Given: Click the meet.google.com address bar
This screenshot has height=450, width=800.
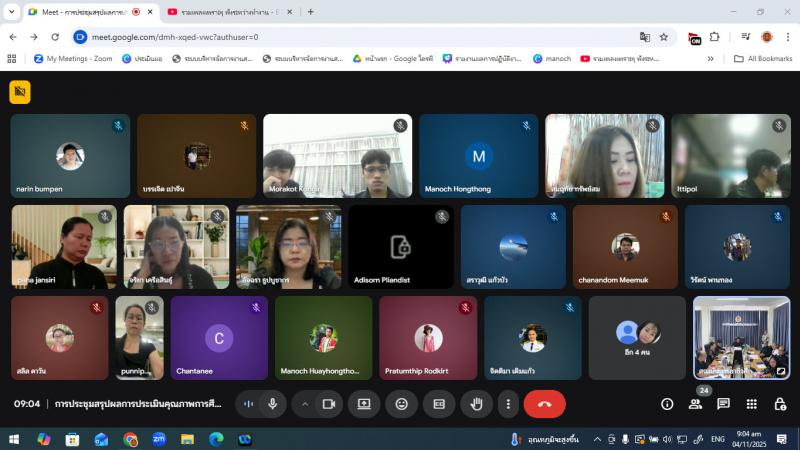Looking at the screenshot, I should 350,37.
